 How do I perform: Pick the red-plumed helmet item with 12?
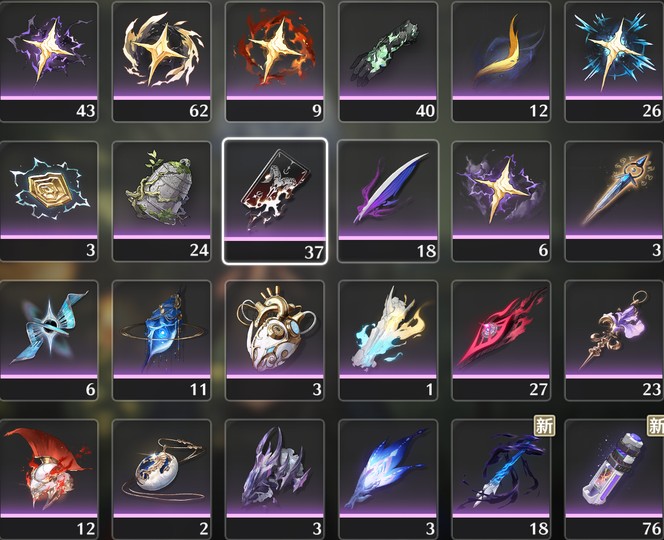[49, 479]
